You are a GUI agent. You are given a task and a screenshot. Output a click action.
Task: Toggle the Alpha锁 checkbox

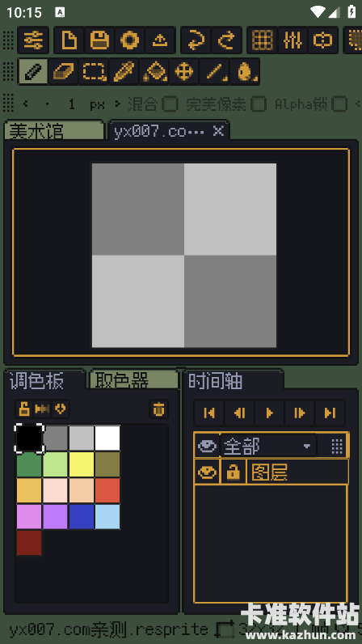pos(339,104)
